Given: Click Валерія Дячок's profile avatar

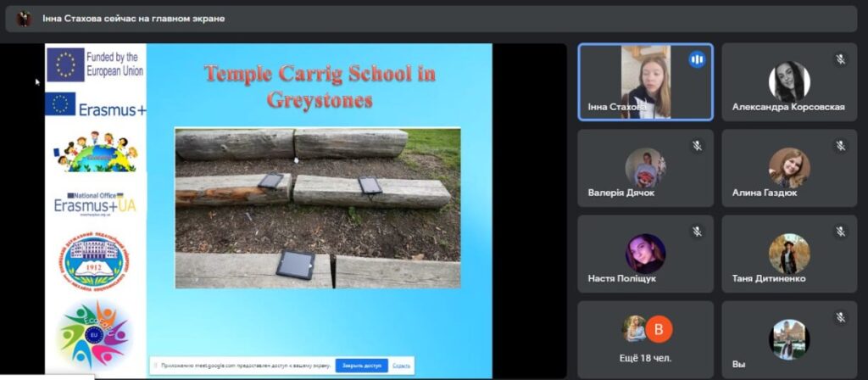Looking at the screenshot, I should pos(645,167).
